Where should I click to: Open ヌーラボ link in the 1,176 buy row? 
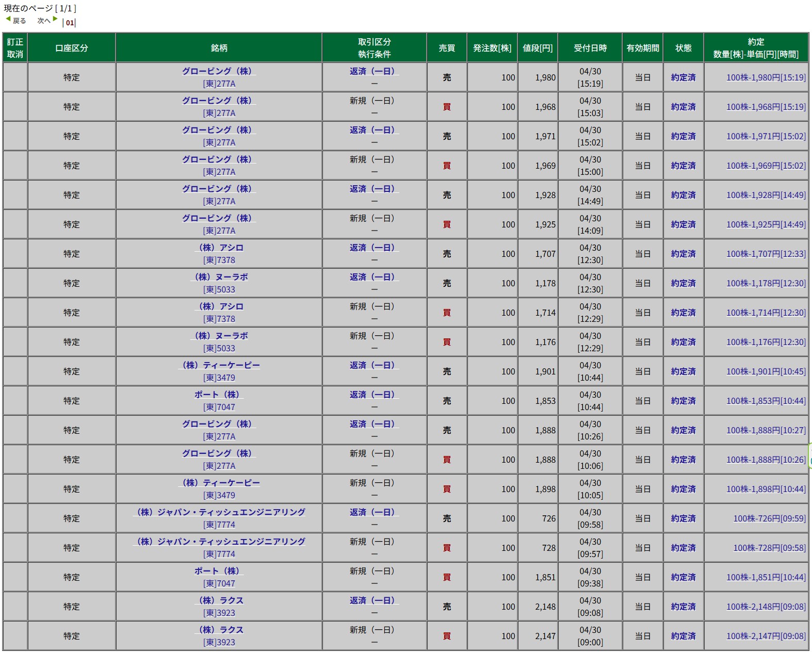(x=219, y=336)
